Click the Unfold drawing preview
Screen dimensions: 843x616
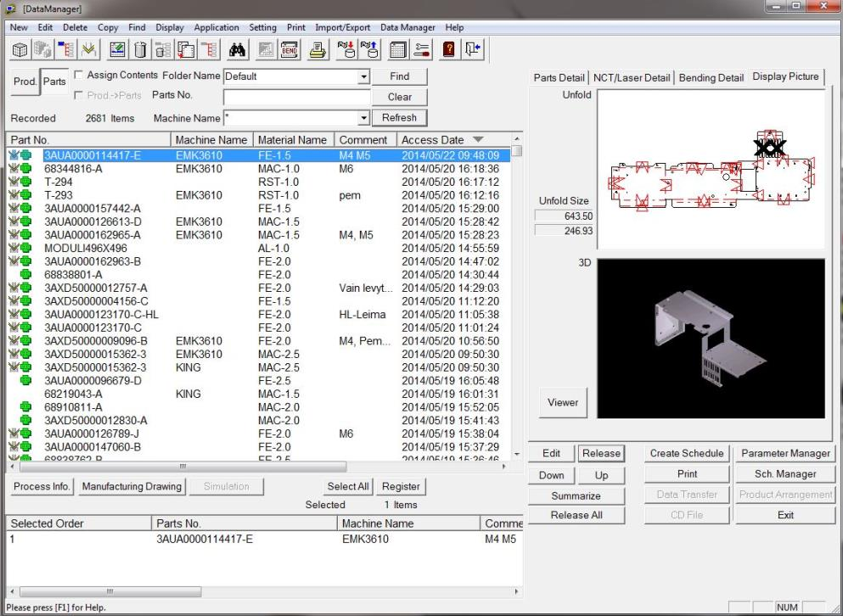pyautogui.click(x=711, y=170)
